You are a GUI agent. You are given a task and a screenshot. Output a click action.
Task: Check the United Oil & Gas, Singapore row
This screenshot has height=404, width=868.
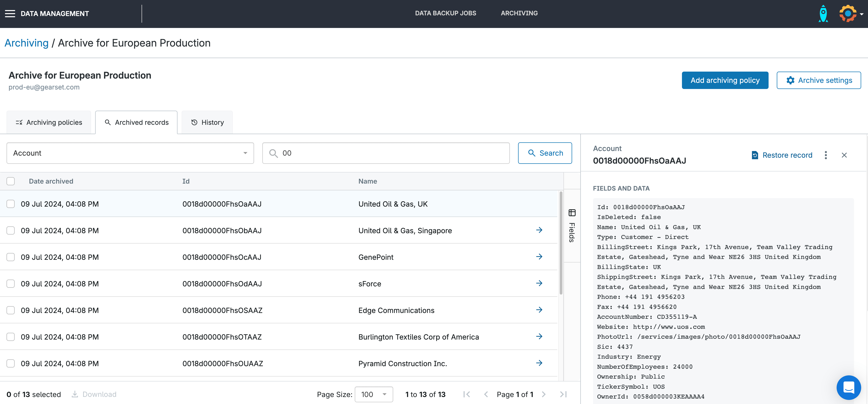[x=11, y=230]
